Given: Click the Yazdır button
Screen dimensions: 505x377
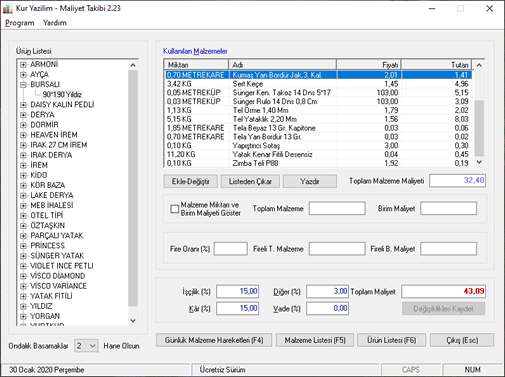Looking at the screenshot, I should tap(310, 181).
